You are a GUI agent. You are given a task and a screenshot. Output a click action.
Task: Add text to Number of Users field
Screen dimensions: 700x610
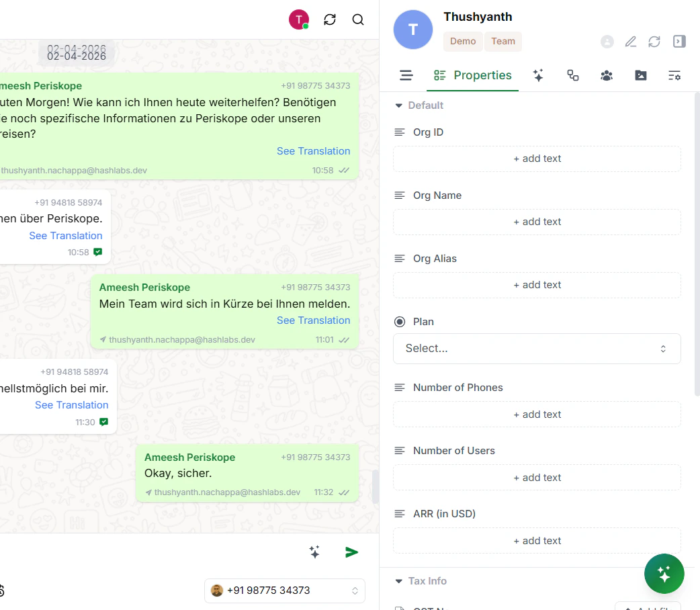(x=537, y=478)
